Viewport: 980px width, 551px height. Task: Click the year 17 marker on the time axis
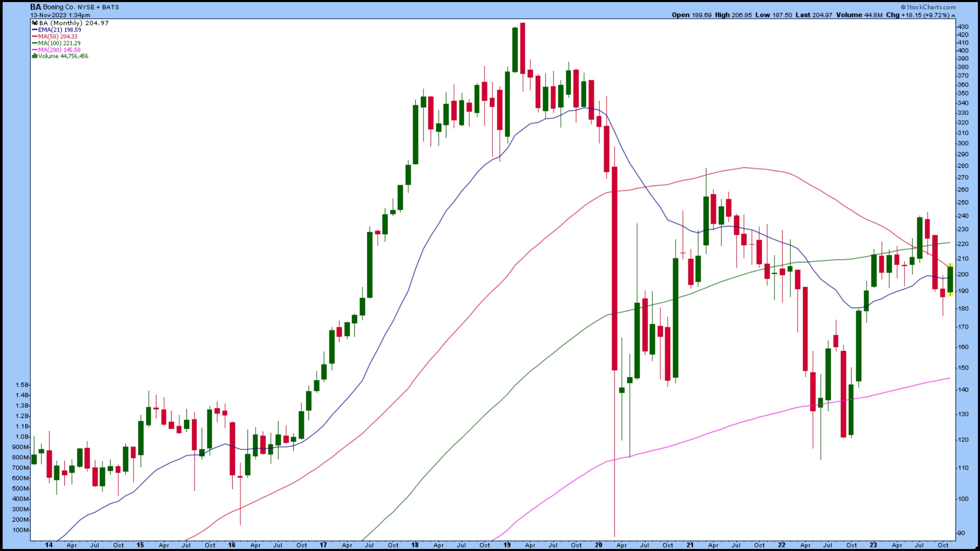[323, 545]
